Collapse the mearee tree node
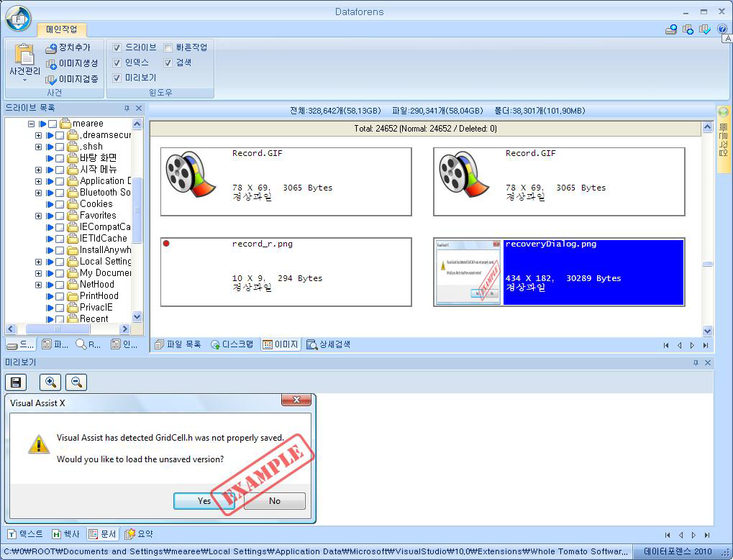 point(31,124)
